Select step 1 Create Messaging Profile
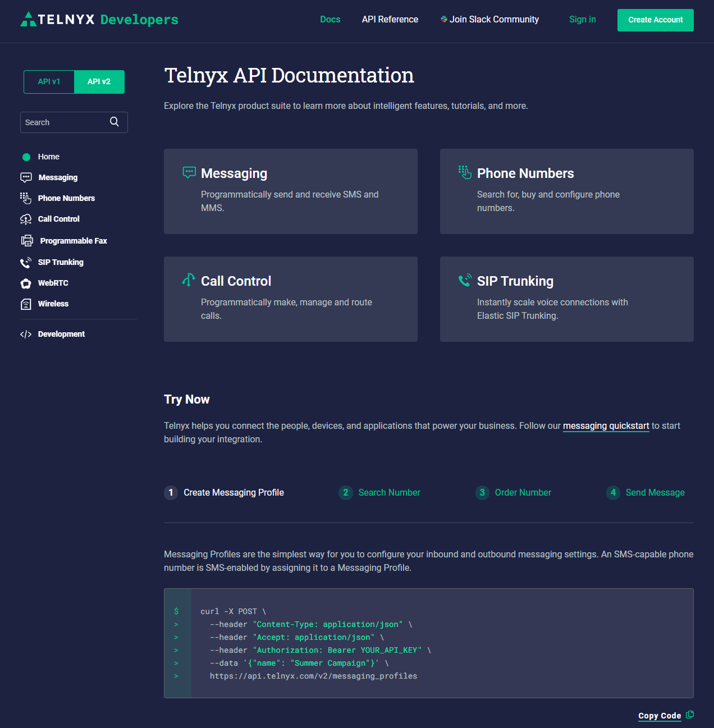The width and height of the screenshot is (714, 728). [x=224, y=493]
